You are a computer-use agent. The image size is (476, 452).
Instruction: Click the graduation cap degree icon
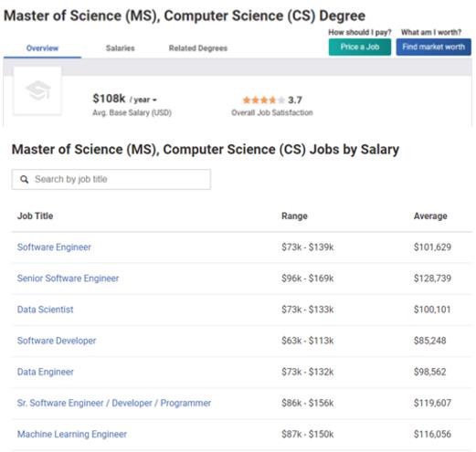[x=37, y=90]
